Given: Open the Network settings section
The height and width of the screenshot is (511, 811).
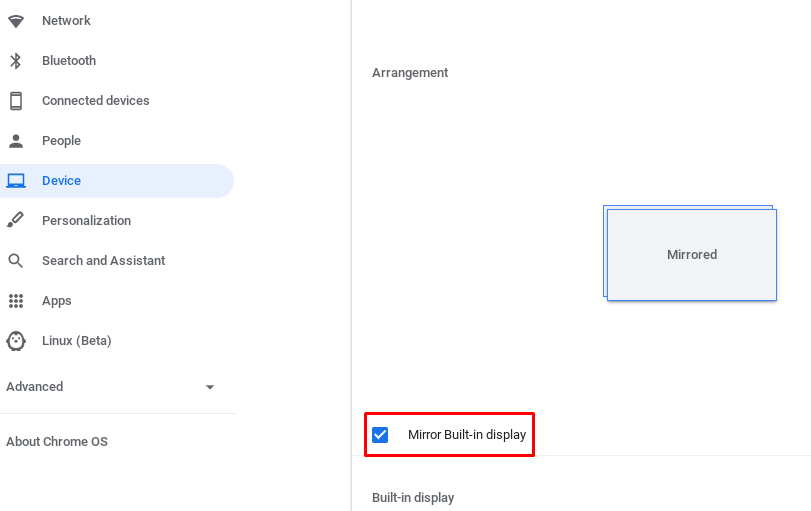Looking at the screenshot, I should [66, 21].
